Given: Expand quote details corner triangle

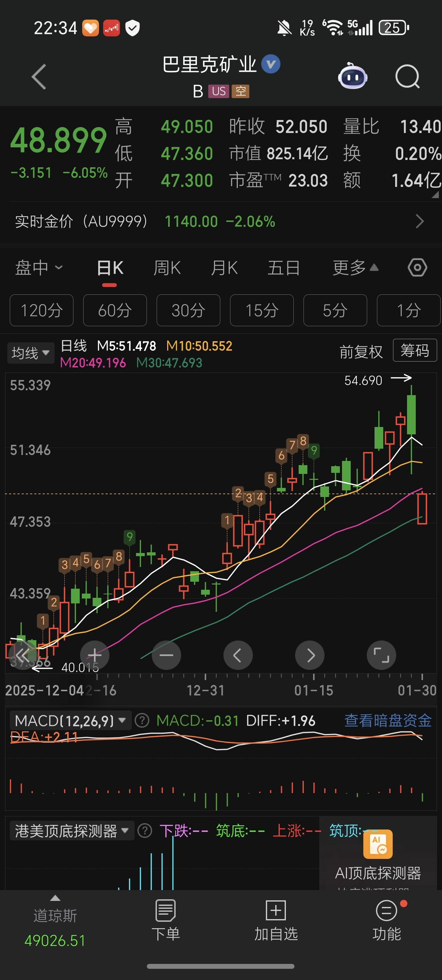Looking at the screenshot, I should (x=435, y=194).
